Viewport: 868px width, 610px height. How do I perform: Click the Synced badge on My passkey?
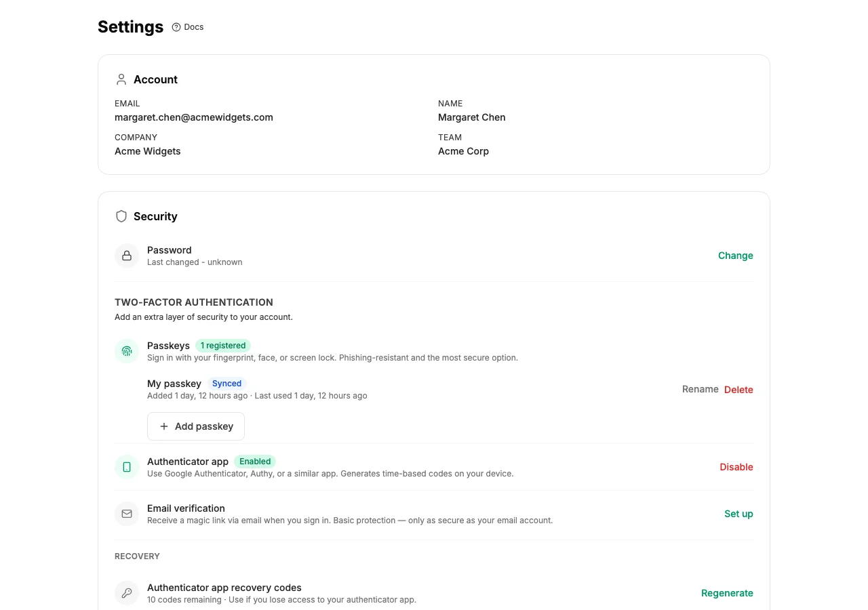pyautogui.click(x=226, y=384)
